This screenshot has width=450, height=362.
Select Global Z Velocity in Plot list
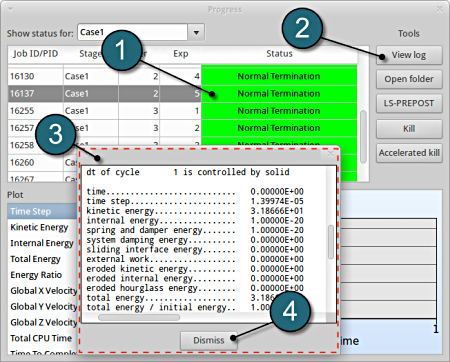43,322
